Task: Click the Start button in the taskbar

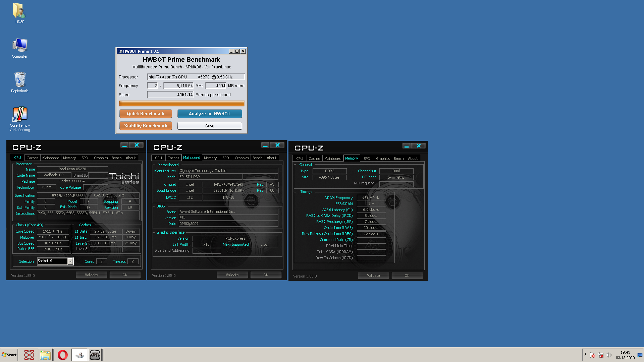Action: 9,355
